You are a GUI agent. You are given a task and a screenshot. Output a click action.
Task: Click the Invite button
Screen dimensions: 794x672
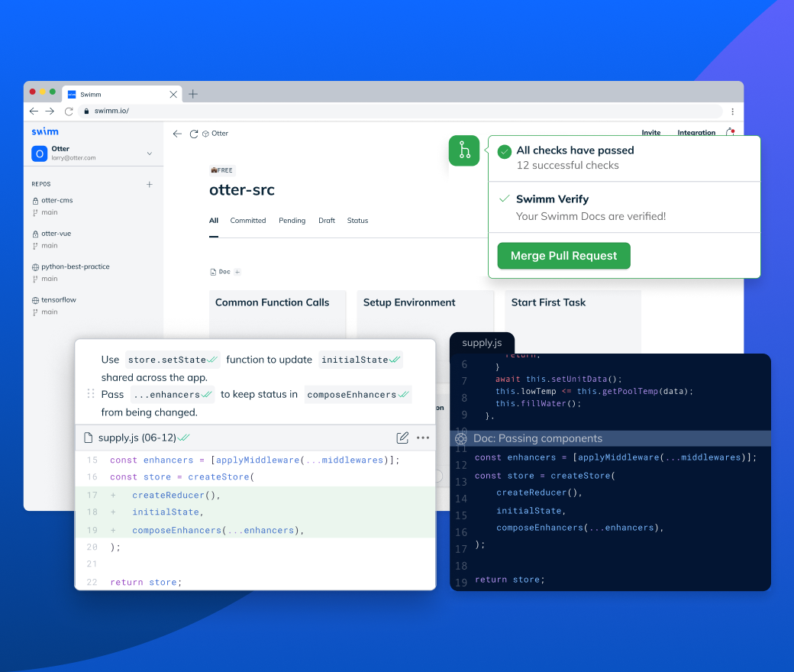651,133
